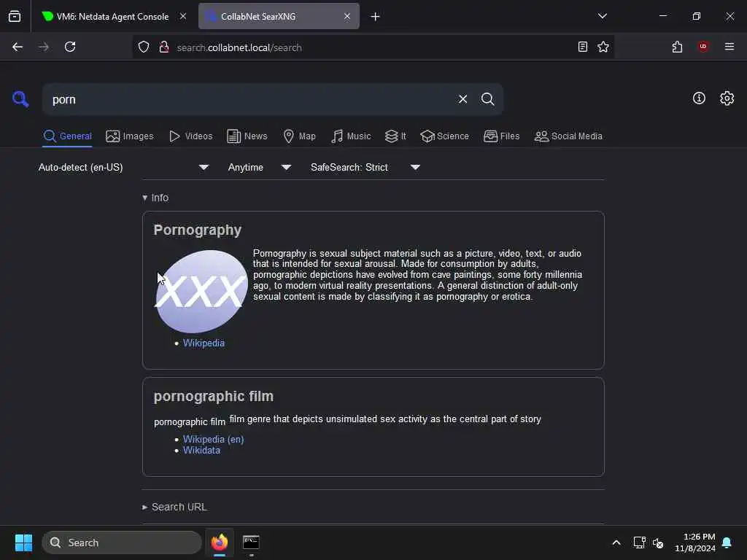Image resolution: width=747 pixels, height=560 pixels.
Task: Switch to Social Media category
Action: pyautogui.click(x=568, y=136)
